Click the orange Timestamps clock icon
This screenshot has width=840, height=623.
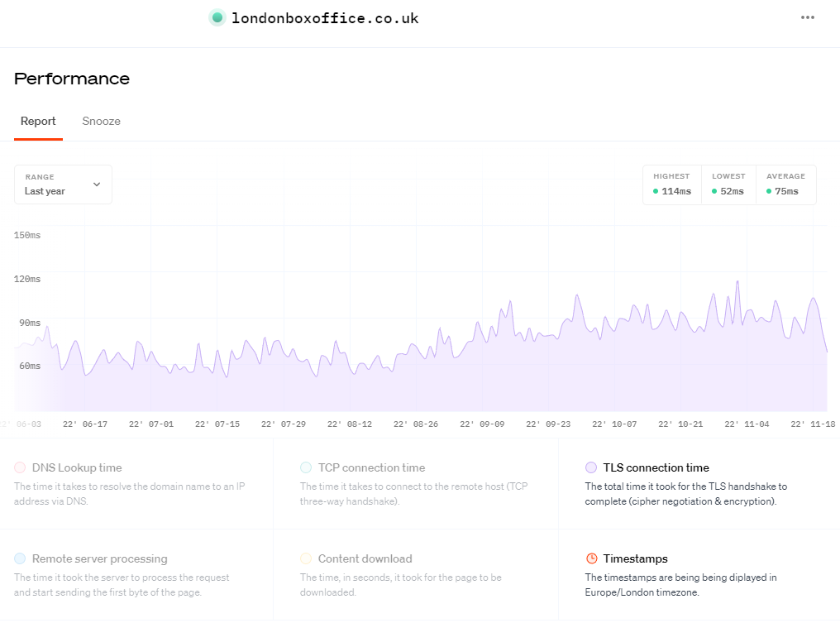tap(591, 558)
